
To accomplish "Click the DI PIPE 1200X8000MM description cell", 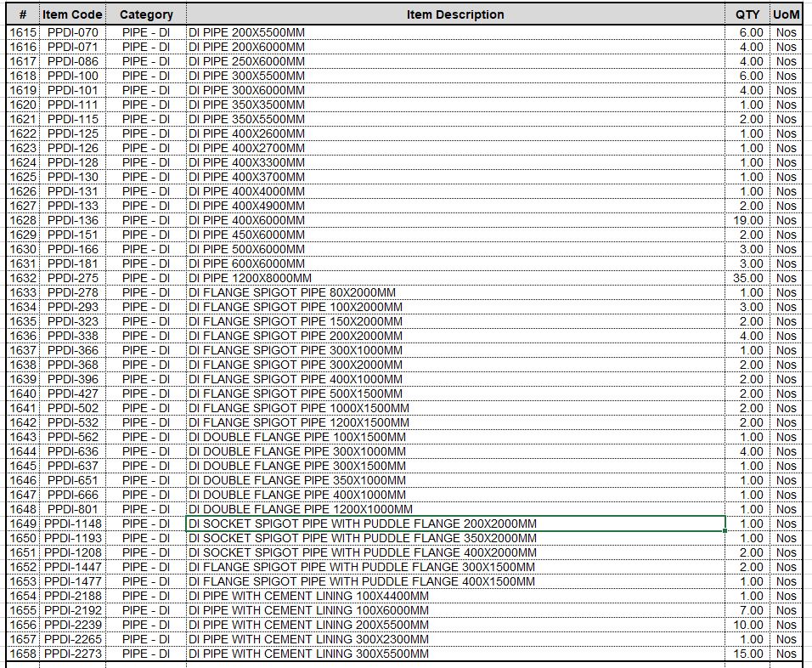I will 250,278.
